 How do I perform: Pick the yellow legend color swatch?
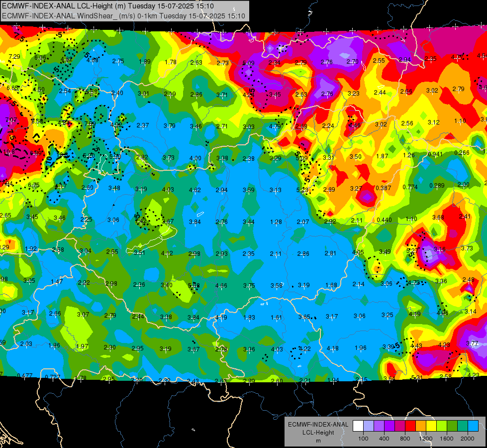[x=431, y=426]
